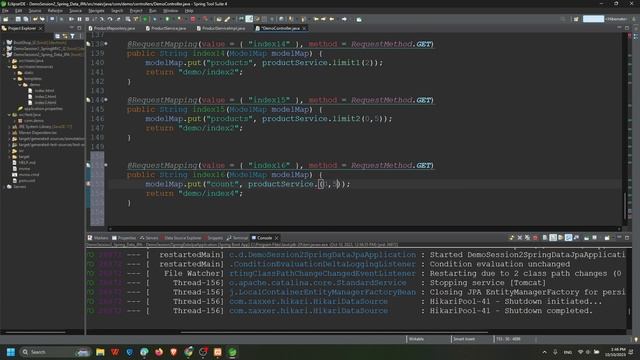640x360 pixels.
Task: Open the Terminal tab in bottom panel
Action: coord(238,238)
